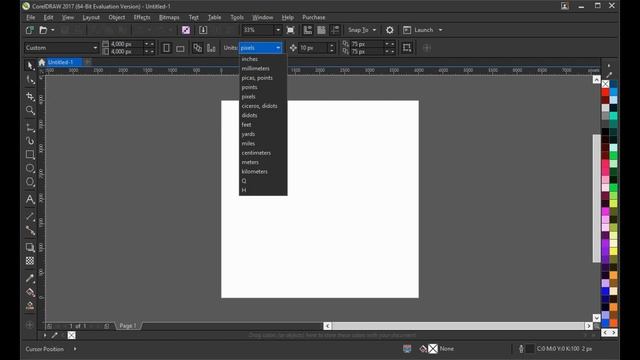Click the Launch button

coord(419,30)
